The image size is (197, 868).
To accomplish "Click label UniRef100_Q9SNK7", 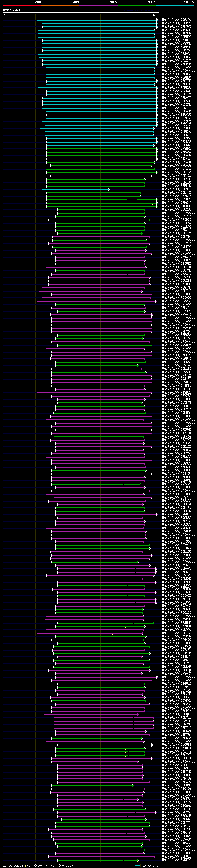I will pyautogui.click(x=177, y=149).
